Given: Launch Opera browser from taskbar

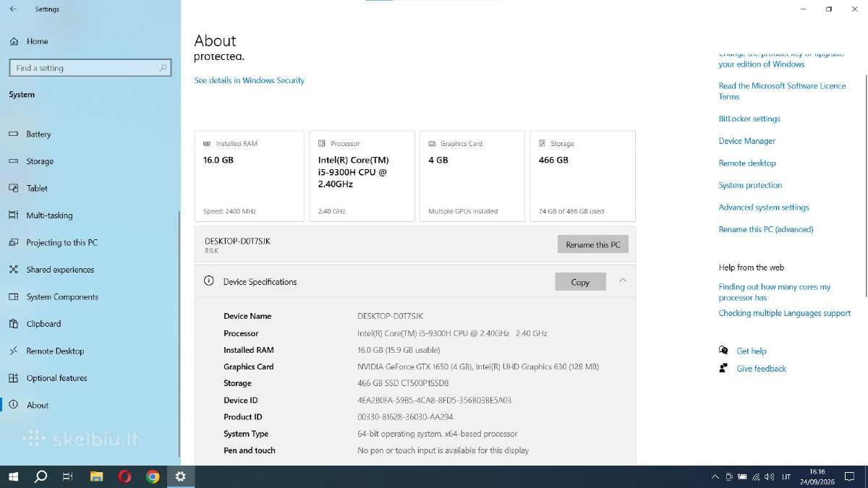Looking at the screenshot, I should coord(124,476).
